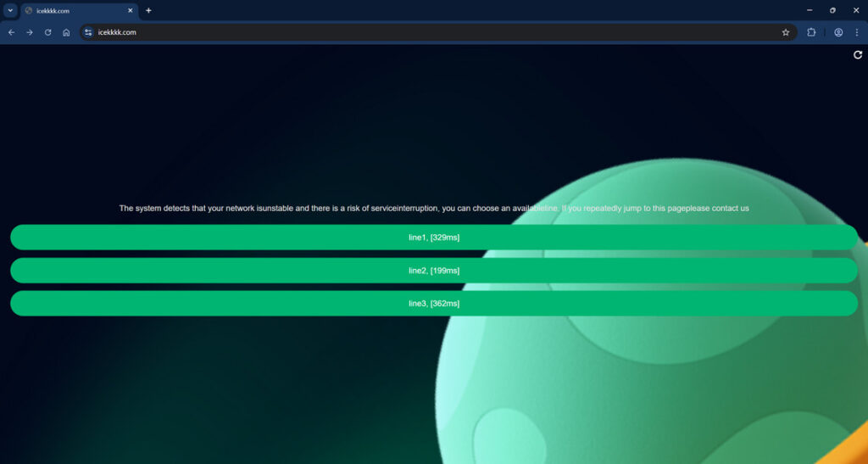Minimize the browser window

tap(810, 10)
